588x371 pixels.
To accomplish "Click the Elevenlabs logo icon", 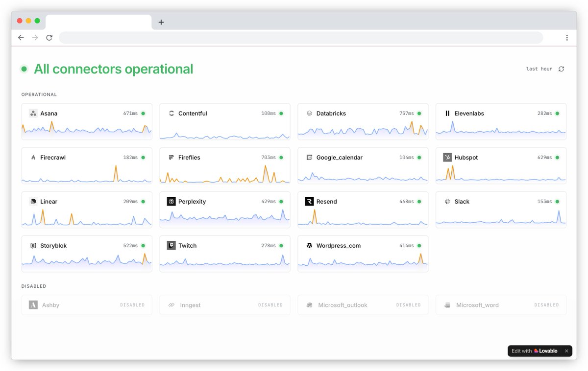I will [447, 114].
